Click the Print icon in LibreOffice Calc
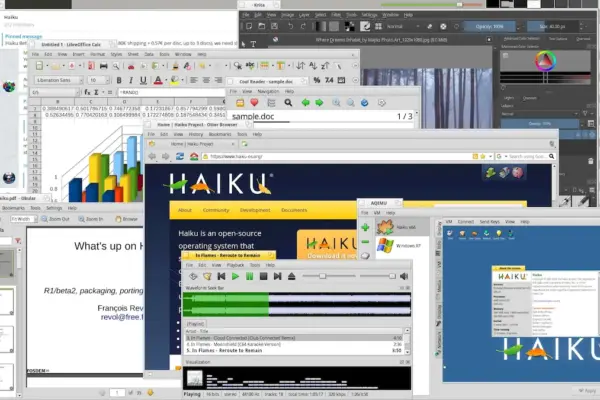The image size is (600, 400). tap(103, 66)
